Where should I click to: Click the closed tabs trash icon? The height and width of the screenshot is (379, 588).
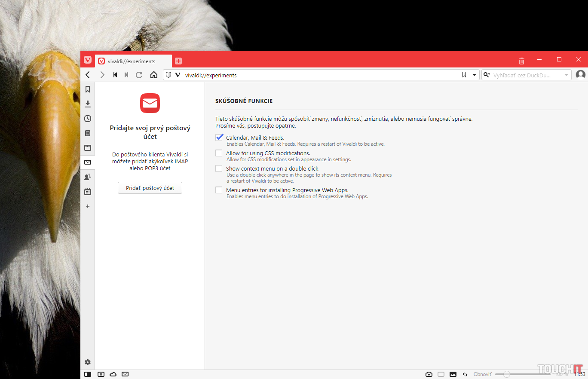[521, 61]
